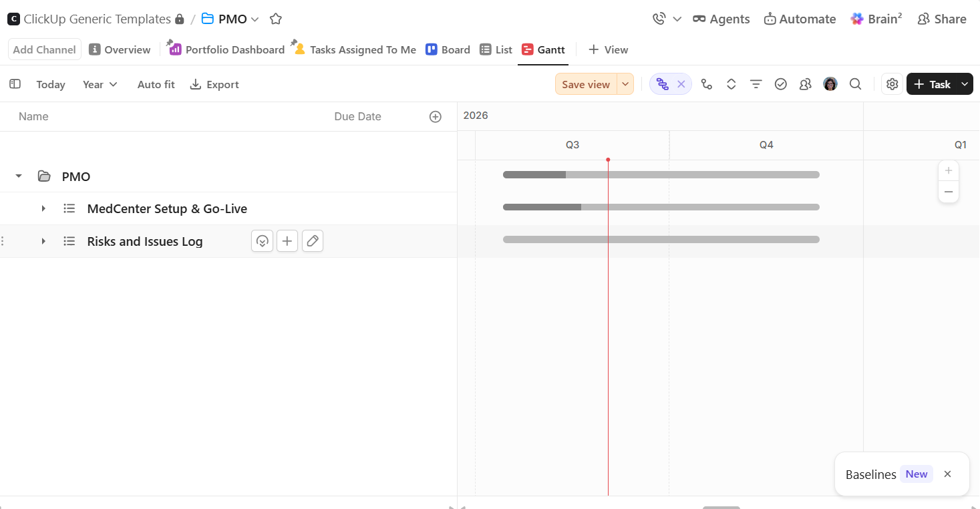The width and height of the screenshot is (980, 509).
Task: Open the Portfolio Dashboard tab
Action: pyautogui.click(x=227, y=49)
